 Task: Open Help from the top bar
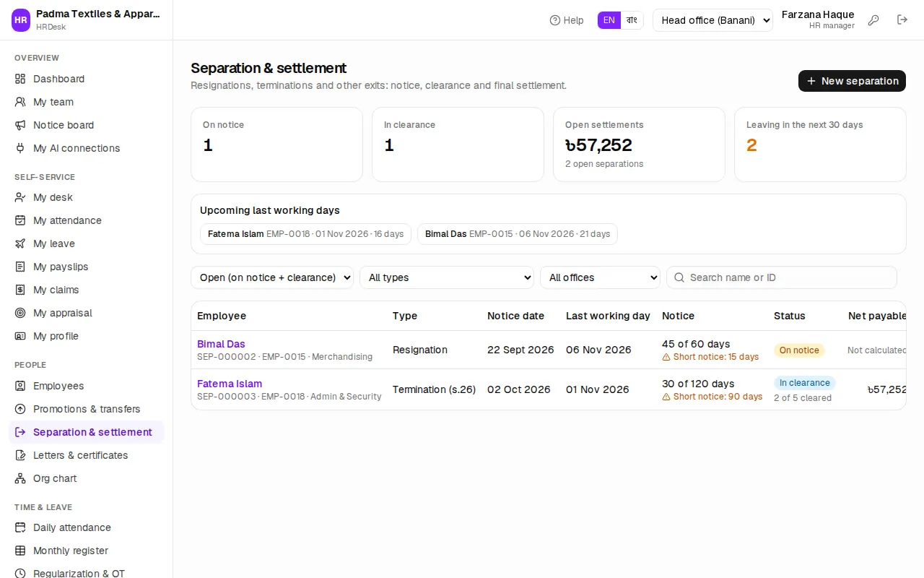click(567, 20)
